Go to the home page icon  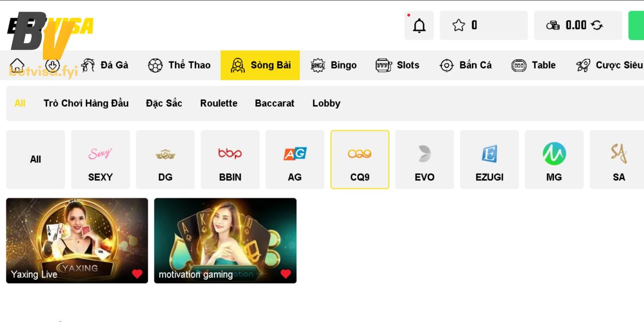click(x=17, y=65)
